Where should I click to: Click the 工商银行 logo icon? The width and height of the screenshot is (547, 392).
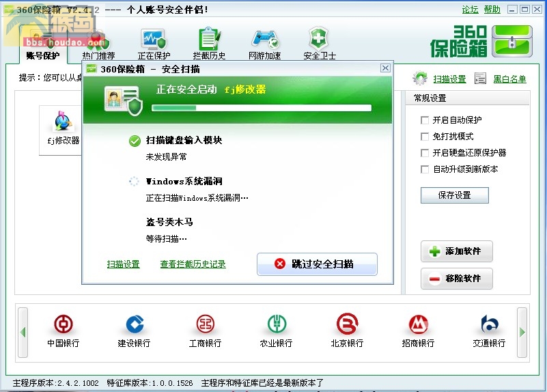point(205,324)
